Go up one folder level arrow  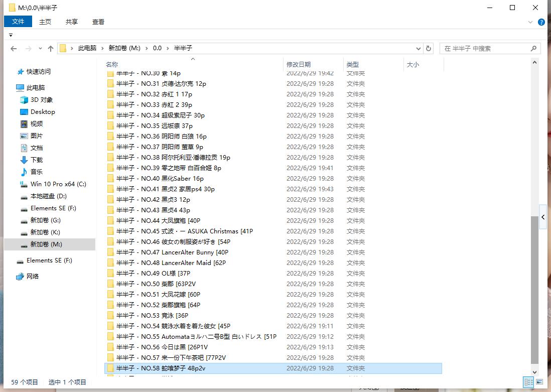(51, 49)
